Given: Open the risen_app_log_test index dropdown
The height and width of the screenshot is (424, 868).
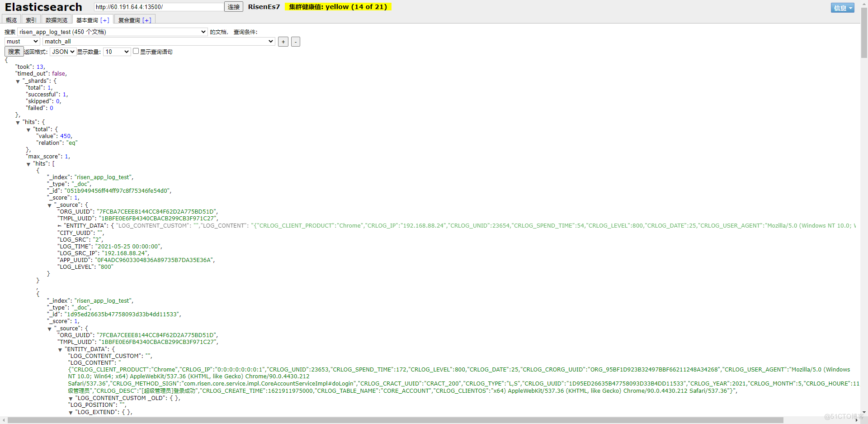Looking at the screenshot, I should pyautogui.click(x=113, y=32).
